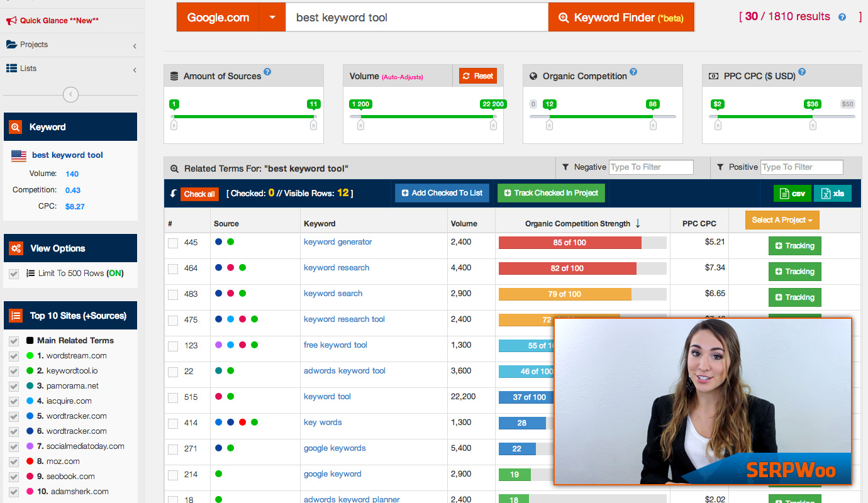
Task: Expand the Lists menu chevron
Action: [x=135, y=70]
